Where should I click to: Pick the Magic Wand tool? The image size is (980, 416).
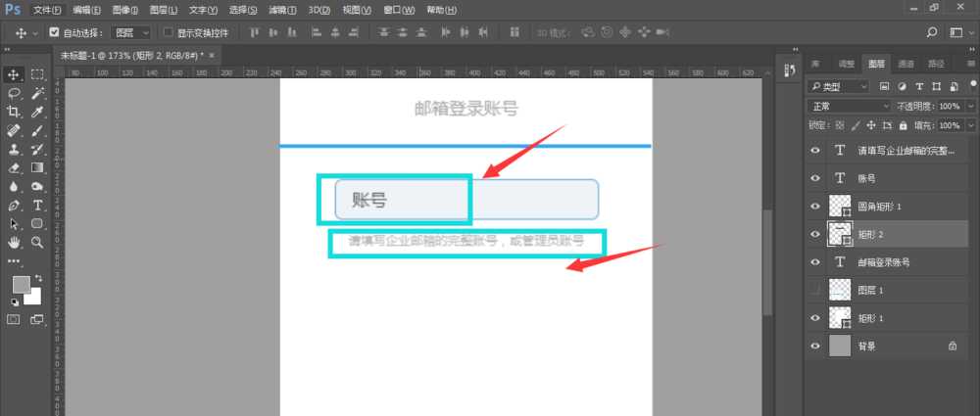tap(38, 94)
